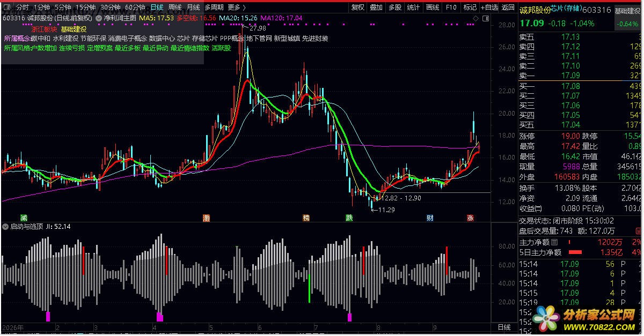Image resolution: width=644 pixels, height=336 pixels.
Task: Switch to the 周线 weekly period tab
Action: 175,8
